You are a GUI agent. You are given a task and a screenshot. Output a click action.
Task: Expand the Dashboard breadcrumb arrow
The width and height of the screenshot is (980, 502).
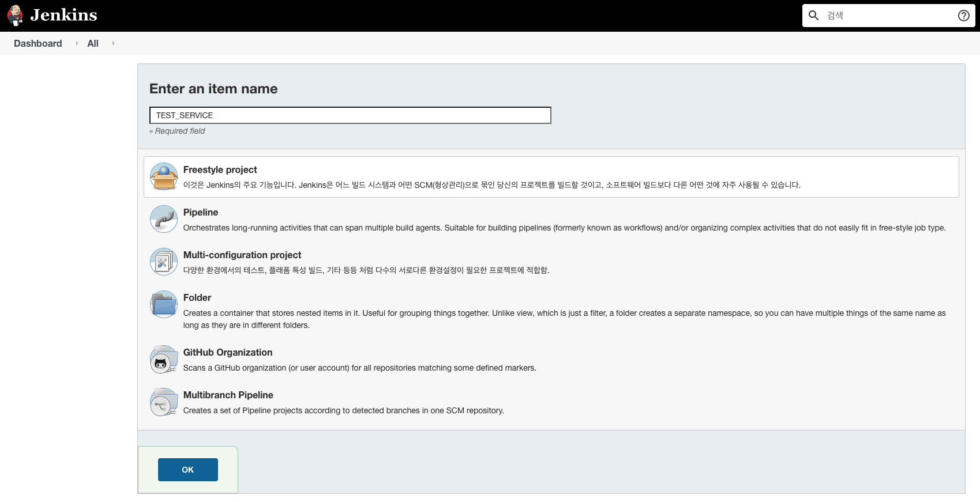(77, 43)
